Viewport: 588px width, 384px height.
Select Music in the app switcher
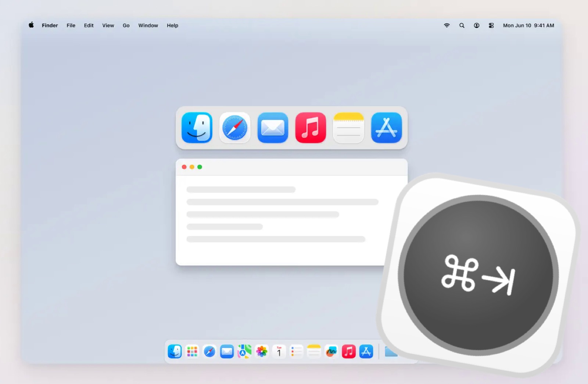(x=311, y=128)
